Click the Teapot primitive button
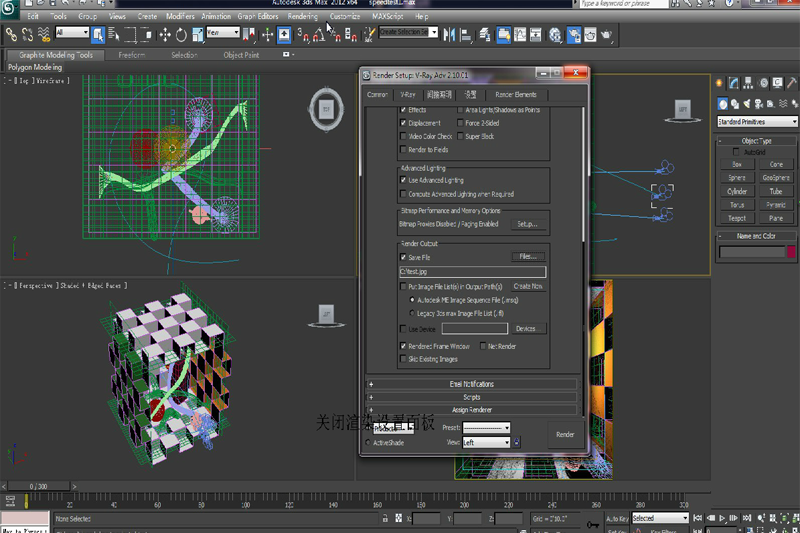This screenshot has height=533, width=800. coord(737,218)
